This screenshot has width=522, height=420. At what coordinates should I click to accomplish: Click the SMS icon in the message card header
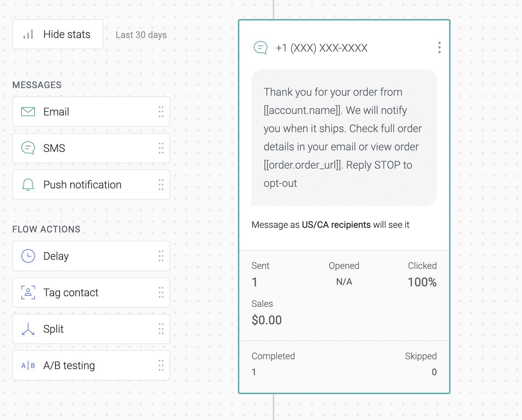pos(261,48)
